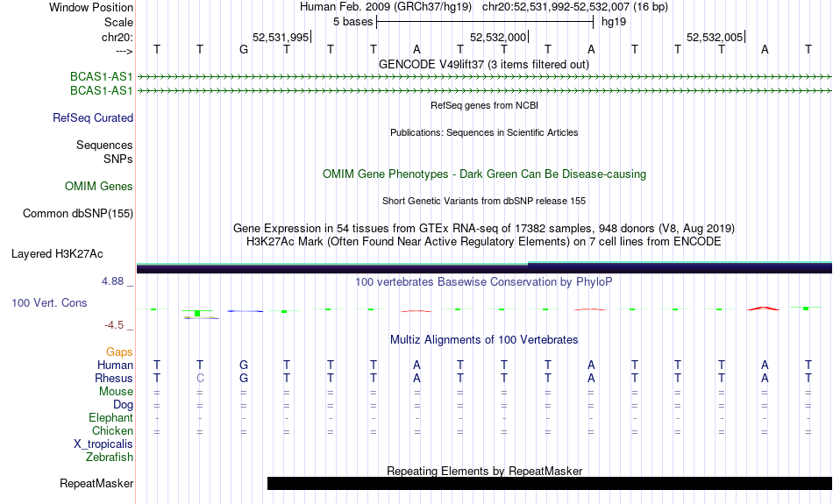Click the 52,532,005 position ruler label
The width and height of the screenshot is (833, 504).
[715, 37]
